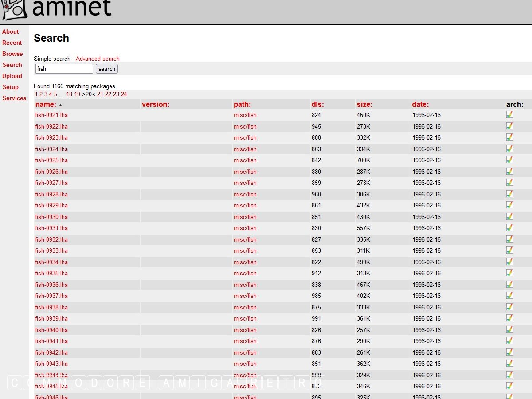Open the Advanced search link
532x399 pixels.
98,59
